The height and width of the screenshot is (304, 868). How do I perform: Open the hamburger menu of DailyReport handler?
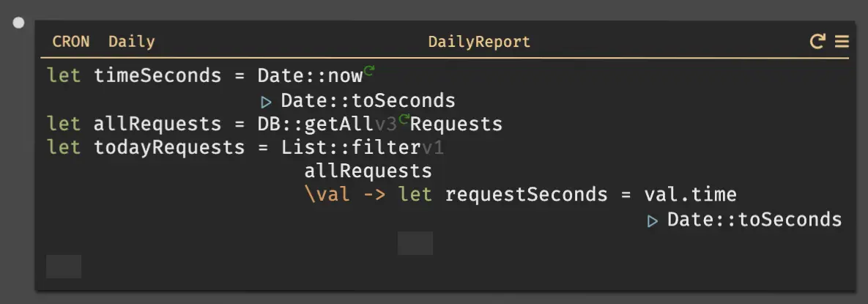click(842, 42)
